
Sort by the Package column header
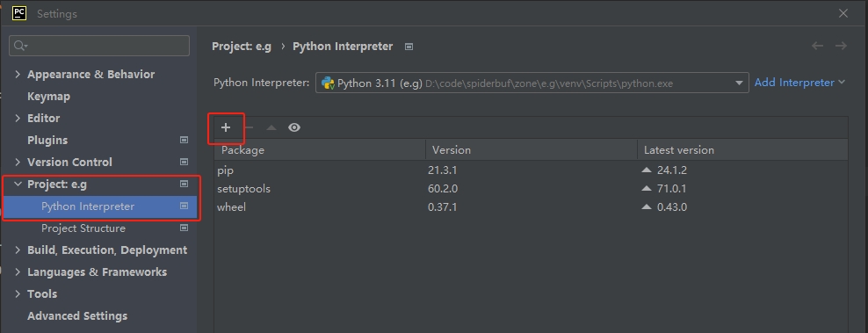[320, 149]
